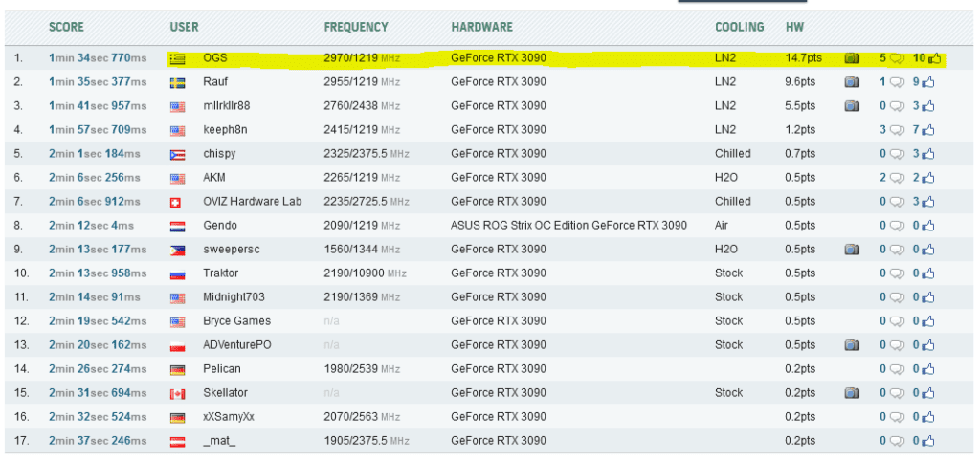Open Bryce Games user profile
This screenshot has width=980, height=459.
click(237, 321)
